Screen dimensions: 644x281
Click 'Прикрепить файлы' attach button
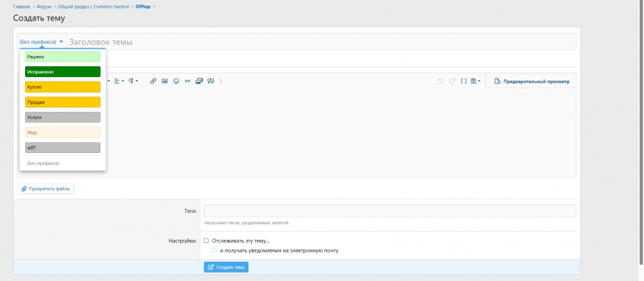click(x=46, y=188)
